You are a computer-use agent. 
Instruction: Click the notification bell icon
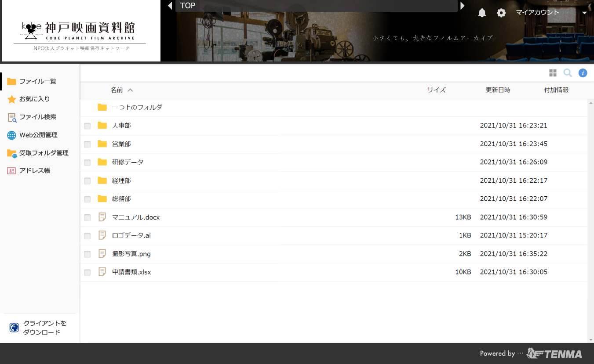tap(482, 13)
